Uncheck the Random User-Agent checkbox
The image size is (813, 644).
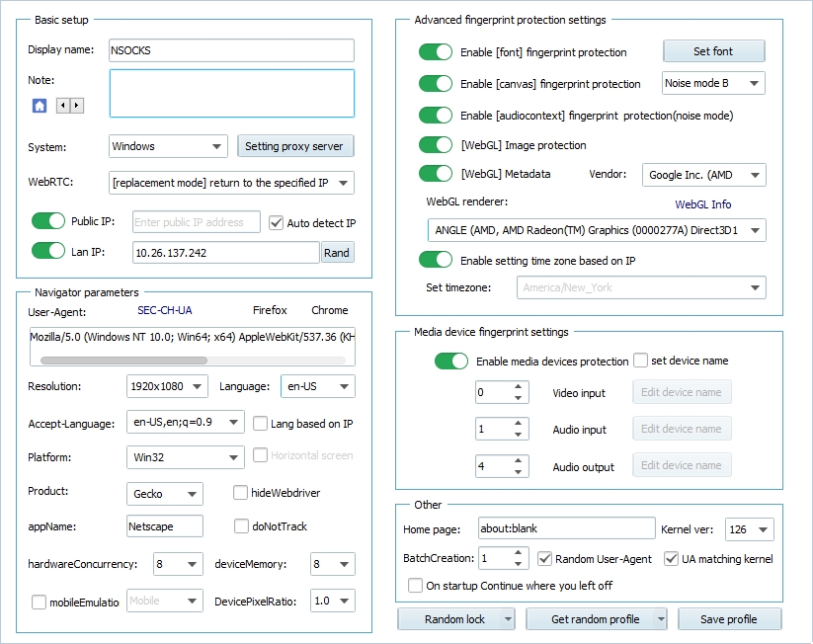click(x=544, y=558)
